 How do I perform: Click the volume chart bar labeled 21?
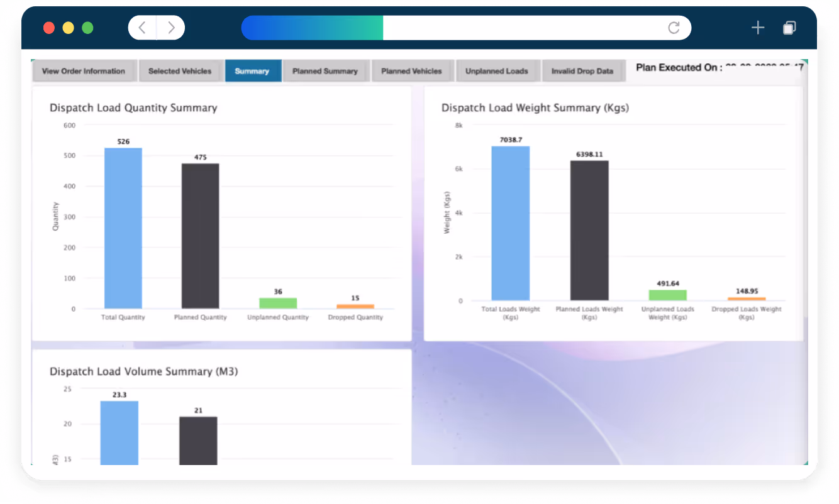point(198,441)
